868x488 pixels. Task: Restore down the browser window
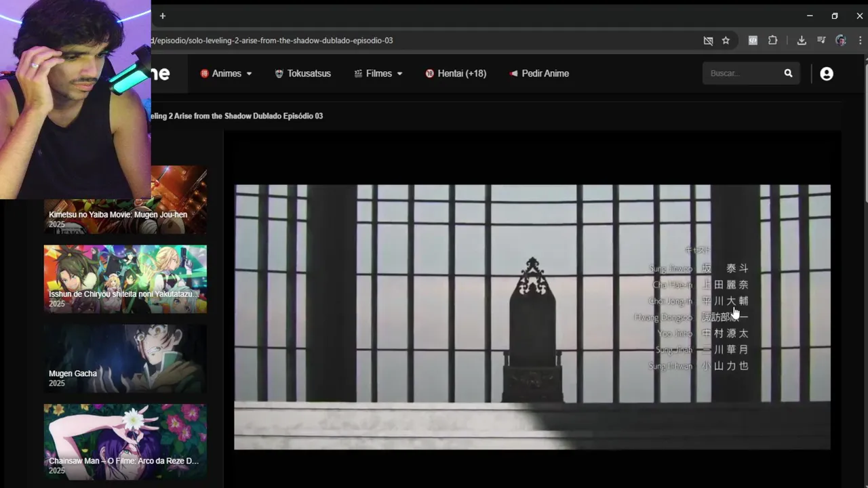coord(835,16)
